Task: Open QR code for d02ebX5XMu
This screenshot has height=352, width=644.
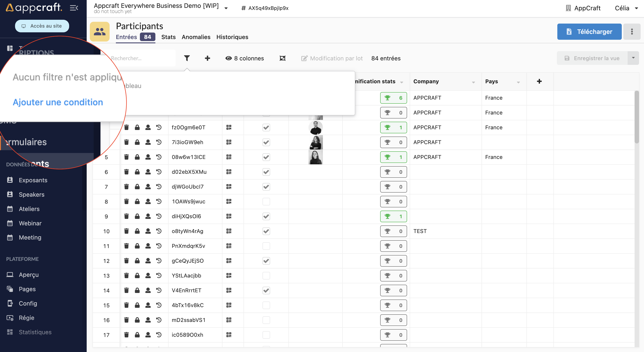Action: click(229, 172)
